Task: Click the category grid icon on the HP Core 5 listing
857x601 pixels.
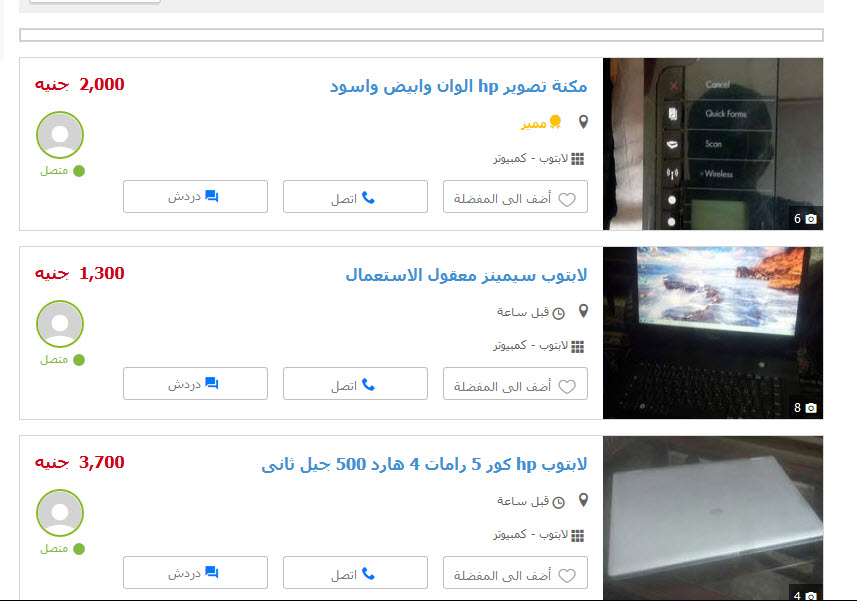Action: (x=578, y=535)
